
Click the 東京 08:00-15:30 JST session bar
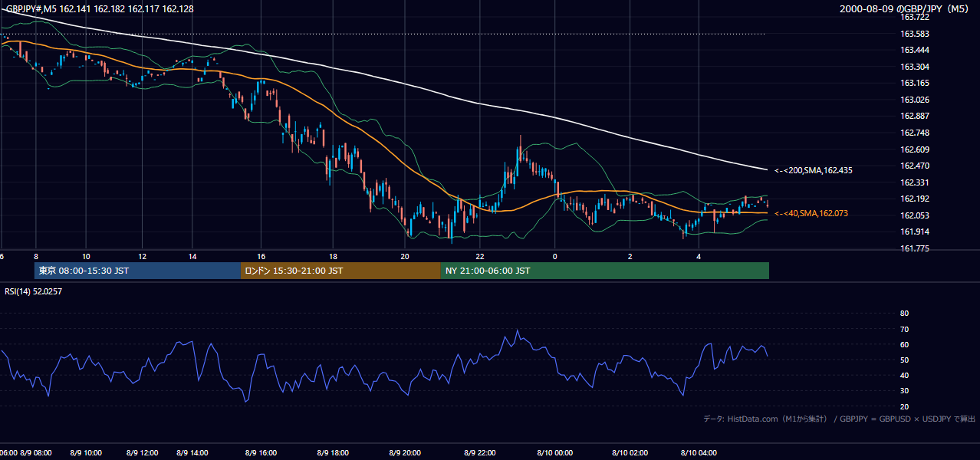(137, 271)
